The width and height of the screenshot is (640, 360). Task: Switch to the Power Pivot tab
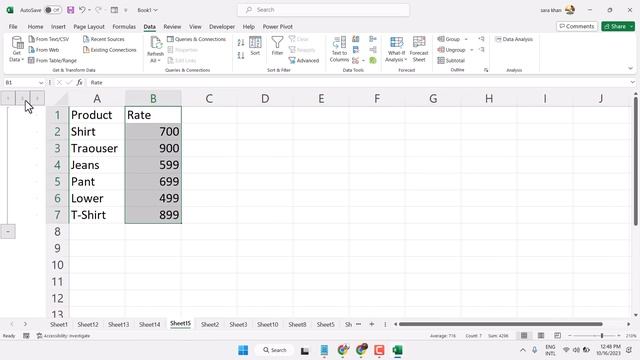click(278, 27)
